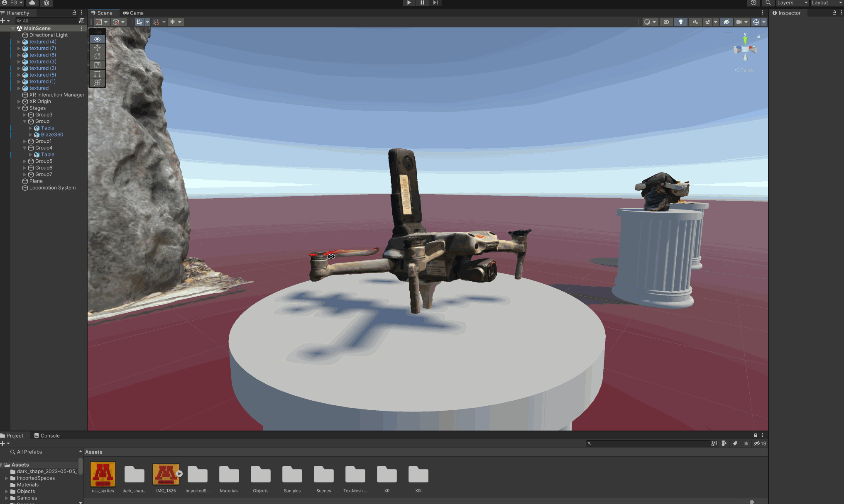The height and width of the screenshot is (504, 844).
Task: Toggle scene lighting bulb icon
Action: point(680,22)
